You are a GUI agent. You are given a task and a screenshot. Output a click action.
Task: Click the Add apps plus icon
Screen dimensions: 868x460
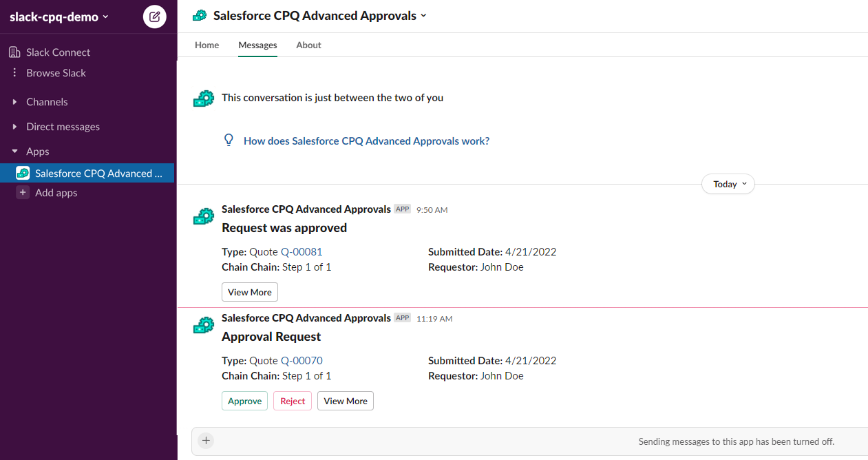pos(23,192)
